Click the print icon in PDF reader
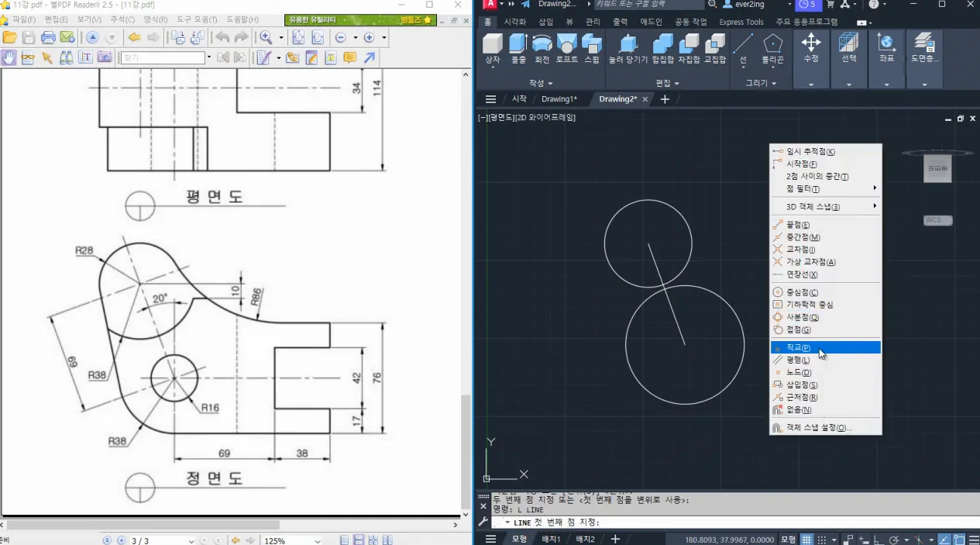The image size is (980, 545). 48,37
